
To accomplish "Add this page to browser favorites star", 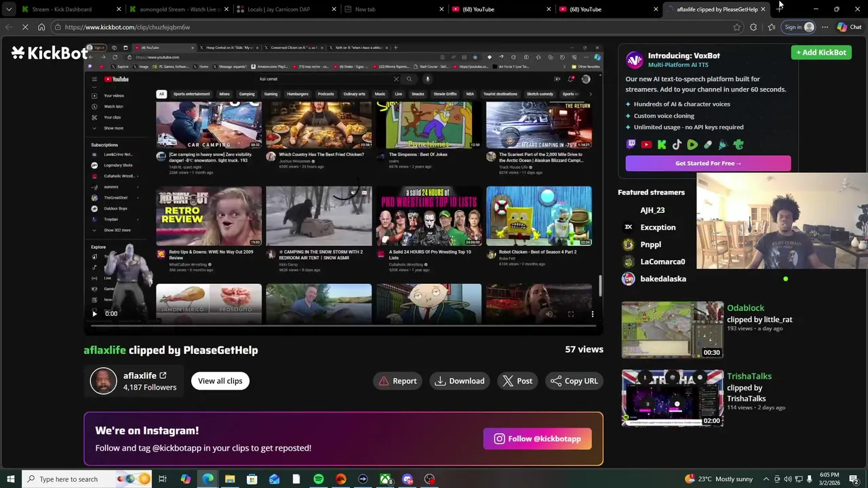I will tap(736, 27).
